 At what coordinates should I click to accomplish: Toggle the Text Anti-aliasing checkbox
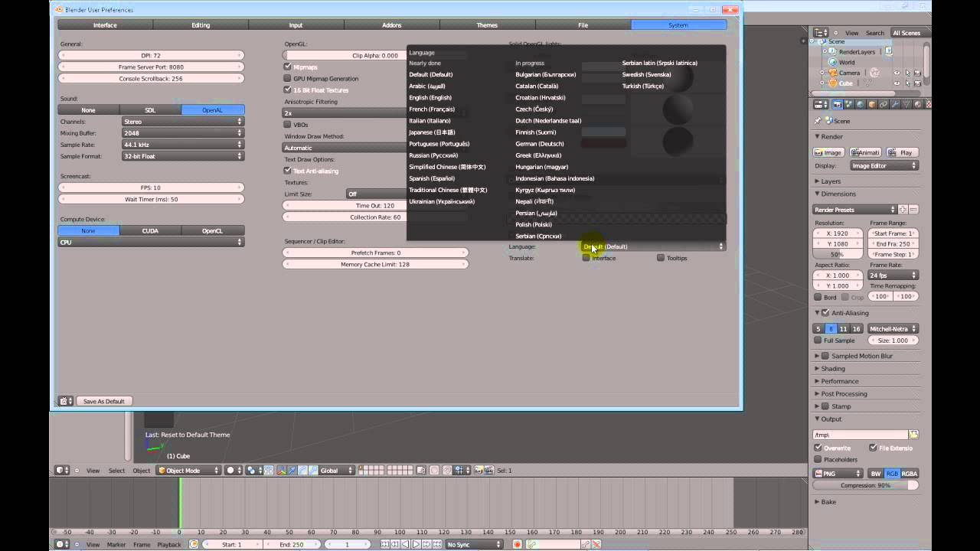(287, 171)
